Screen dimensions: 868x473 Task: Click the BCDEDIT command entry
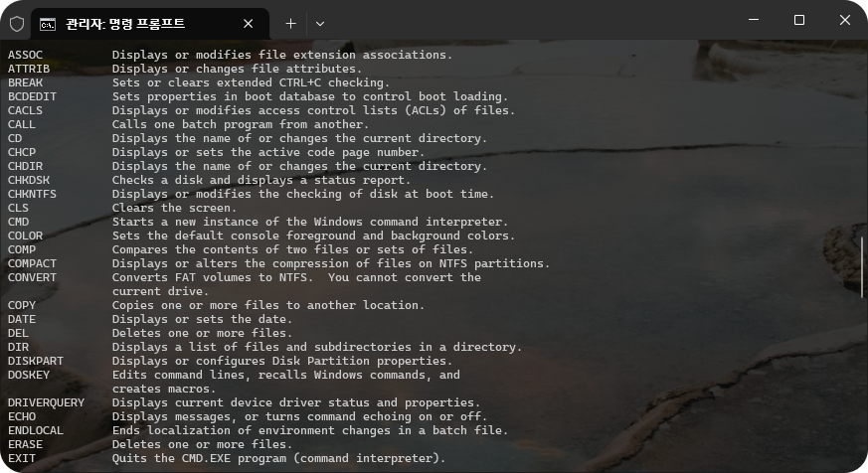point(32,96)
